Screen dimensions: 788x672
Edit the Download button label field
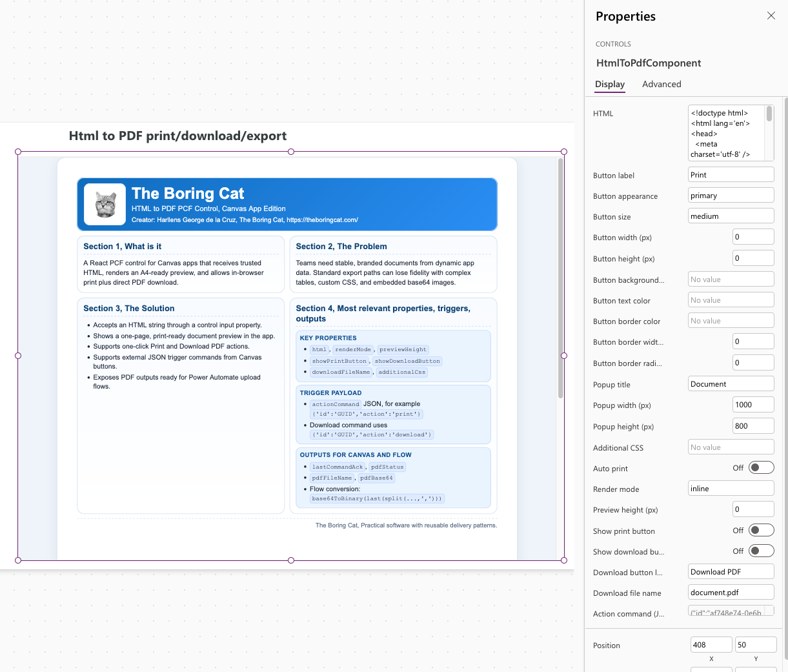pyautogui.click(x=731, y=571)
